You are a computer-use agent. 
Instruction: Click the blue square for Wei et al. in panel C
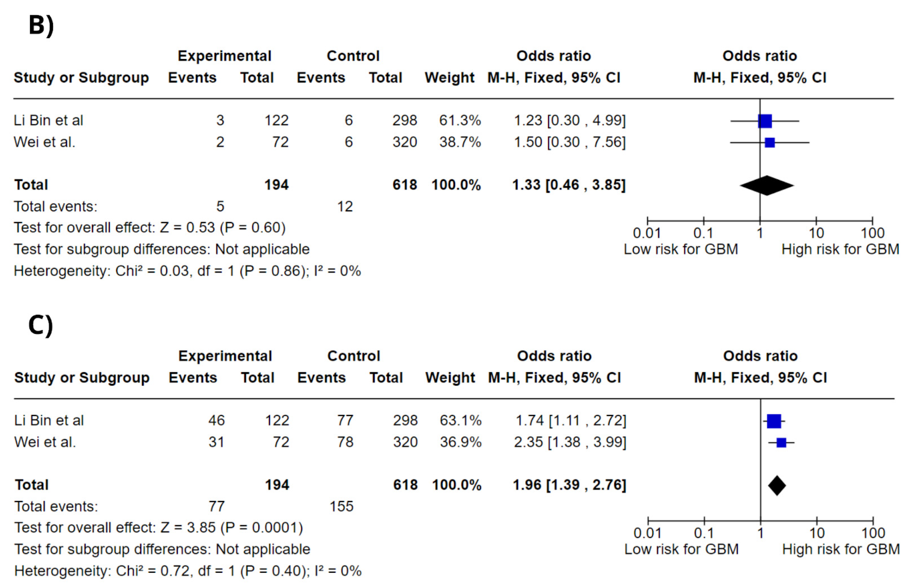tap(781, 443)
